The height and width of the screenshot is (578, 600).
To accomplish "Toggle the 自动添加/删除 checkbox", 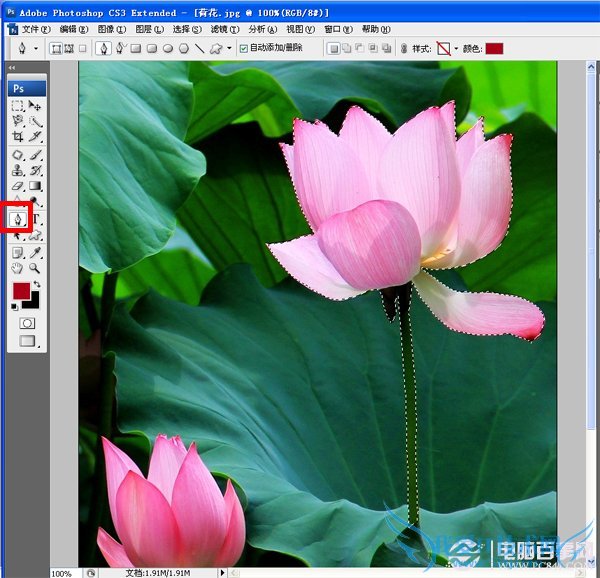I will [x=244, y=48].
